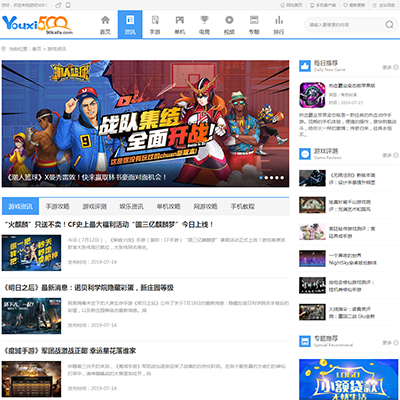Open the NightSky review title
400x400 pixels.
[353, 259]
